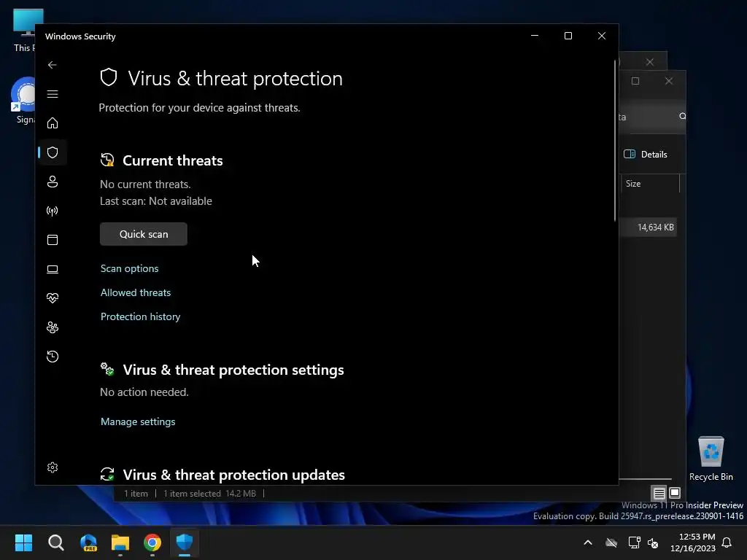Switch File Explorer to details list view
This screenshot has height=560, width=747.
pyautogui.click(x=659, y=493)
